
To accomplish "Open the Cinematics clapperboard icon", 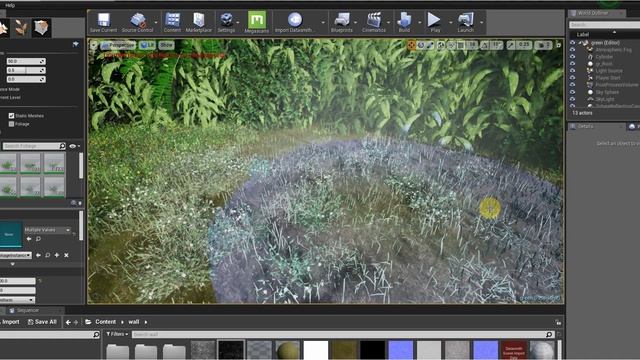I will coord(373,22).
